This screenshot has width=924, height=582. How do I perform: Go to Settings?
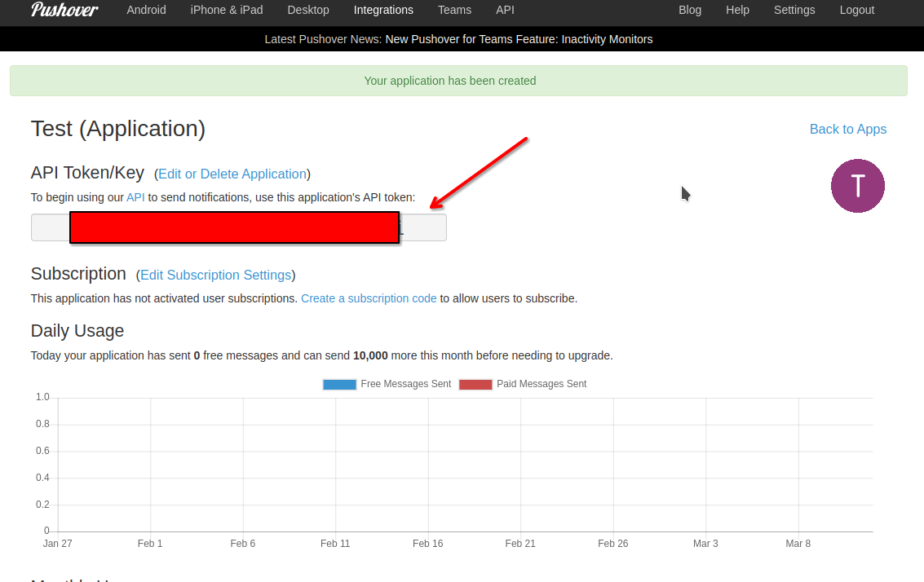coord(794,10)
